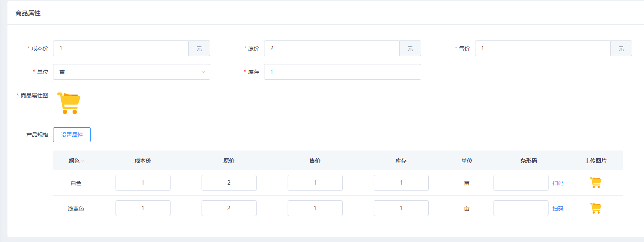Click 成本价 field in the 白色 row
The width and height of the screenshot is (644, 242).
coord(143,183)
